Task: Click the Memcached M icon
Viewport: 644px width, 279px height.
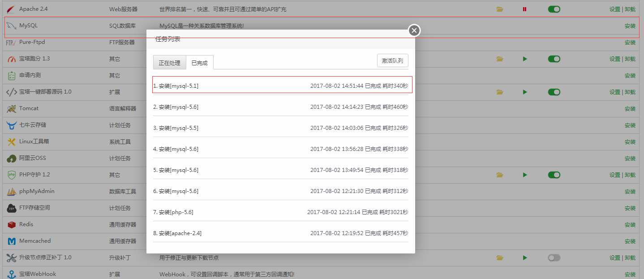Action: 11,241
